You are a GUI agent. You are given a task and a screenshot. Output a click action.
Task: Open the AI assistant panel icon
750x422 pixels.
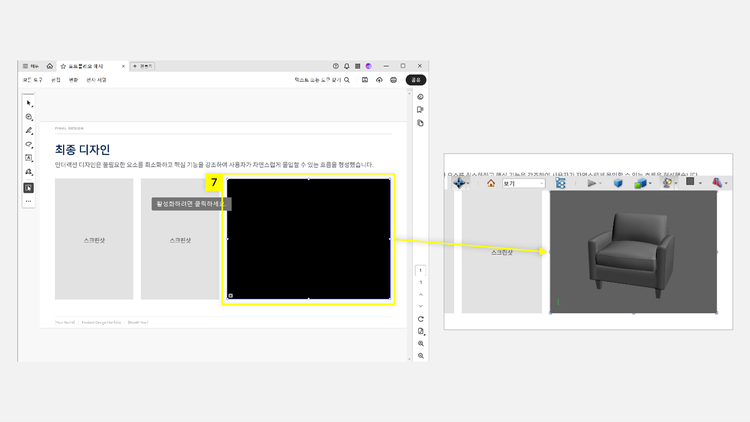coord(420,97)
